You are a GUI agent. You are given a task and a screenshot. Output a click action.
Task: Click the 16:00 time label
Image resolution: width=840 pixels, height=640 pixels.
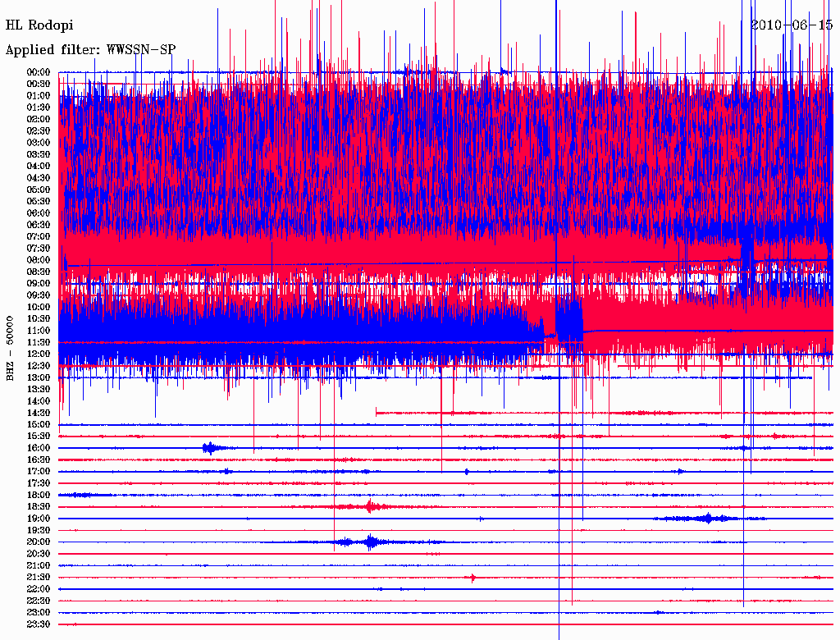tap(39, 448)
